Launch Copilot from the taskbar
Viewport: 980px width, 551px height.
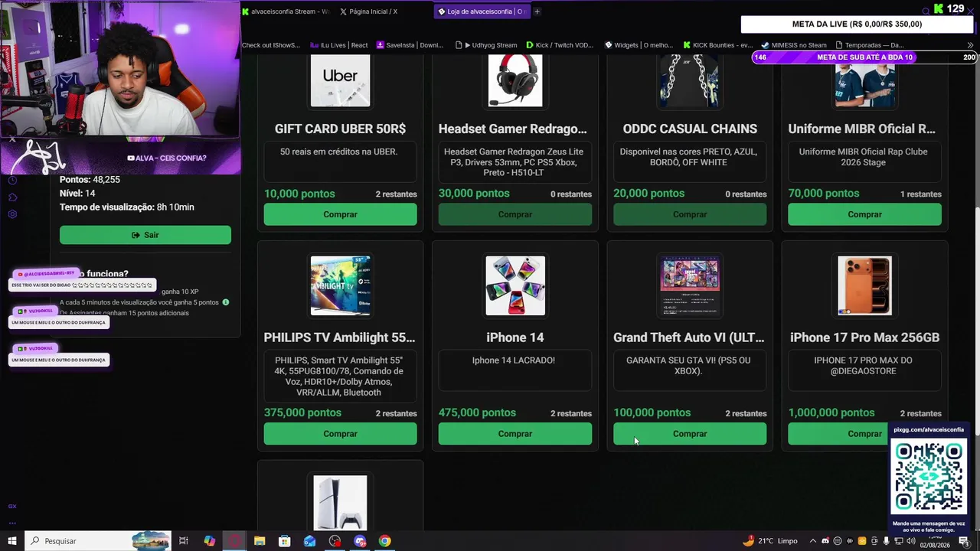click(209, 541)
